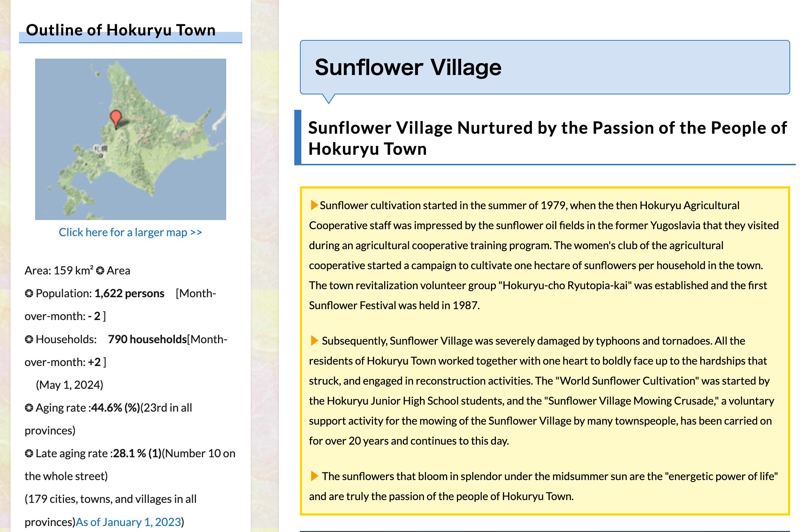Click the gear symbol beside Aging rate
800x532 pixels.
pyautogui.click(x=29, y=408)
